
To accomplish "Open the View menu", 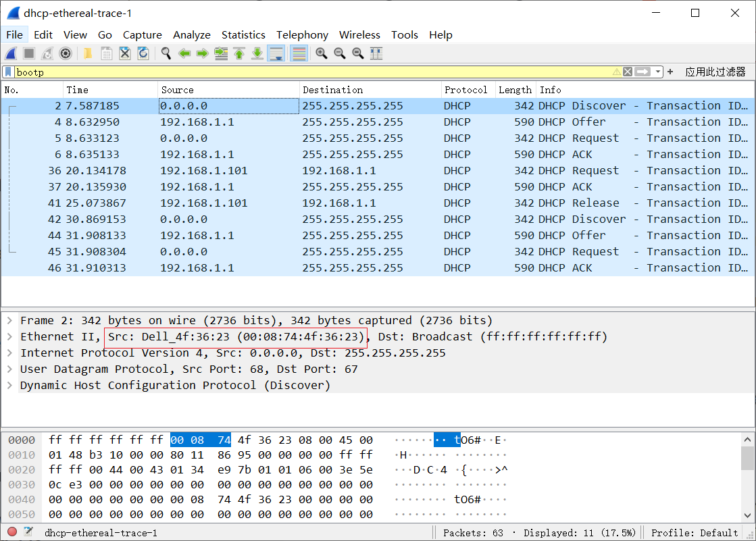I will pos(75,34).
